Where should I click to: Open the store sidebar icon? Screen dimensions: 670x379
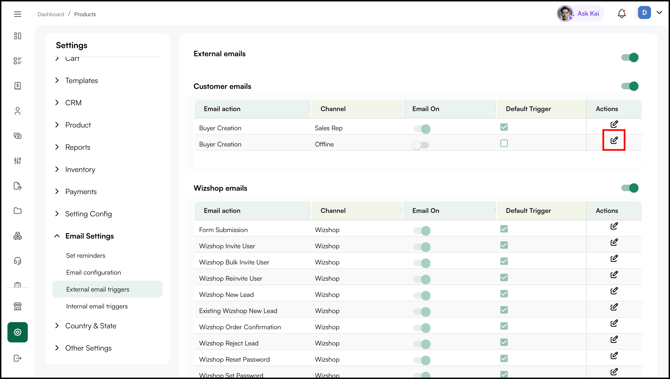(18, 306)
